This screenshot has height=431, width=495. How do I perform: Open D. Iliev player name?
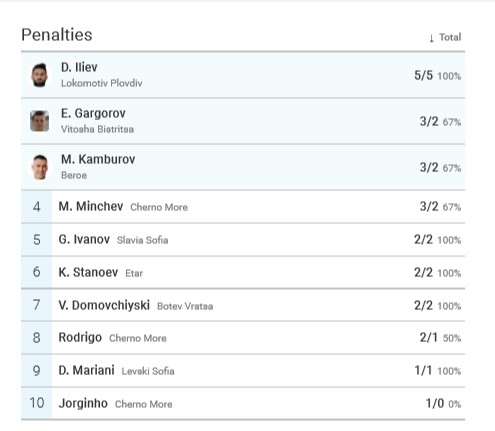click(79, 67)
